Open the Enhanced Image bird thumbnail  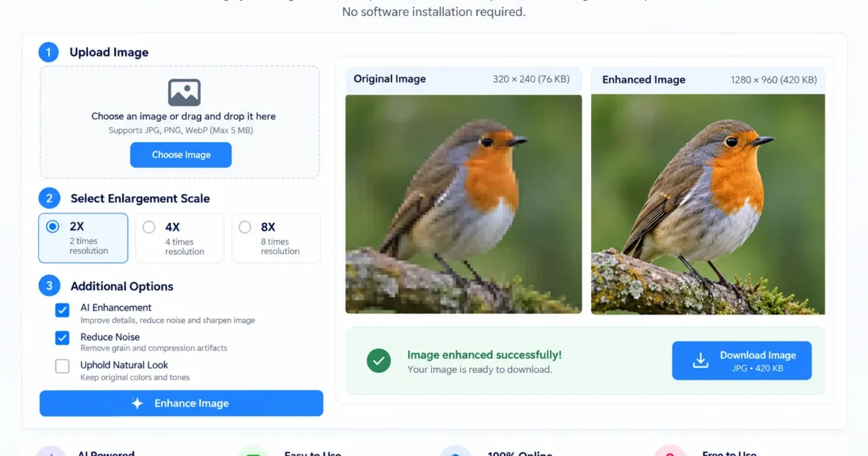708,204
